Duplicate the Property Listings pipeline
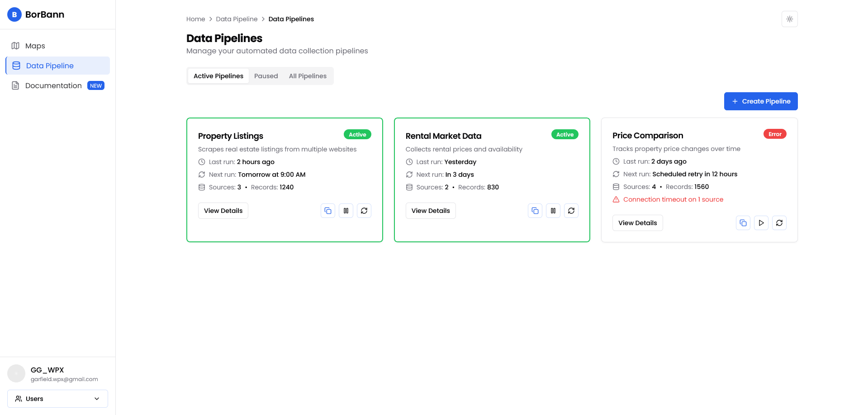The width and height of the screenshot is (868, 415). coord(327,211)
